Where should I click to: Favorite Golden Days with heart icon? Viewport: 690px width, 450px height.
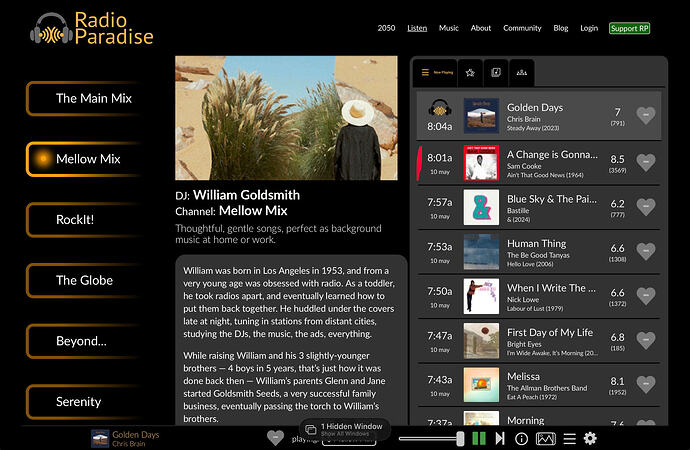click(646, 115)
